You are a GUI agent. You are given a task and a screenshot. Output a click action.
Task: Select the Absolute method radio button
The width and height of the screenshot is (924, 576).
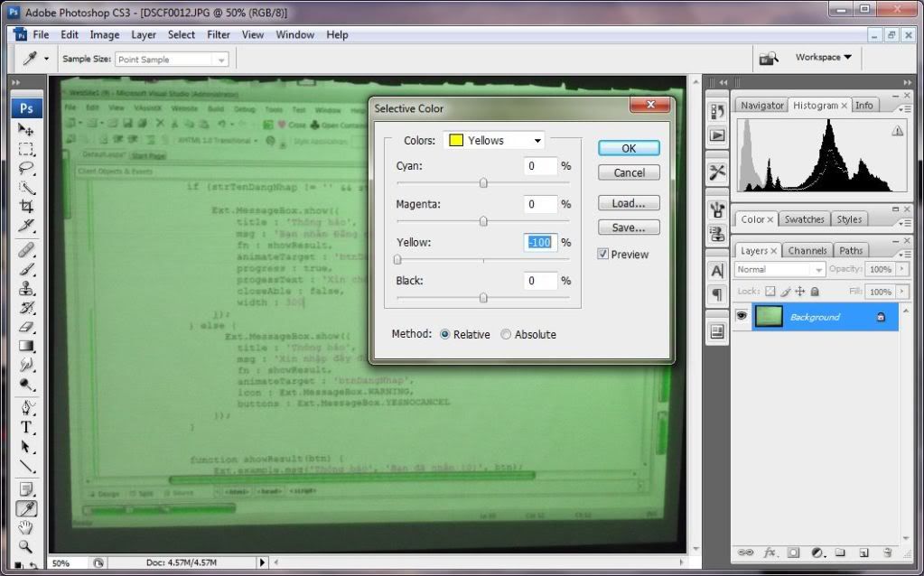click(x=507, y=335)
